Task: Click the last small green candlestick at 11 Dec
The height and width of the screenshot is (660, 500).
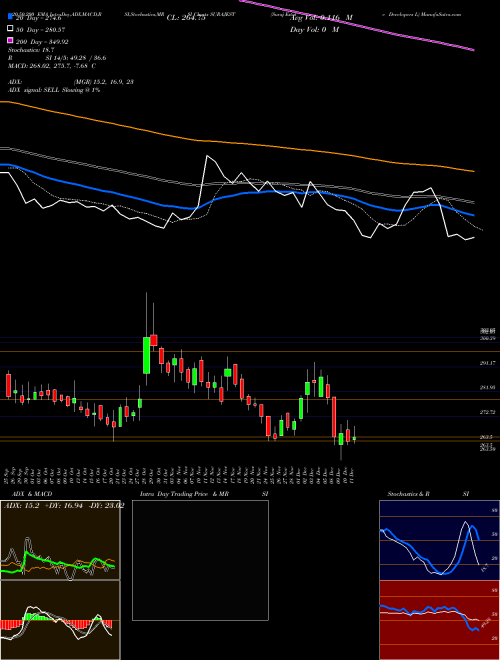Action: tap(354, 438)
